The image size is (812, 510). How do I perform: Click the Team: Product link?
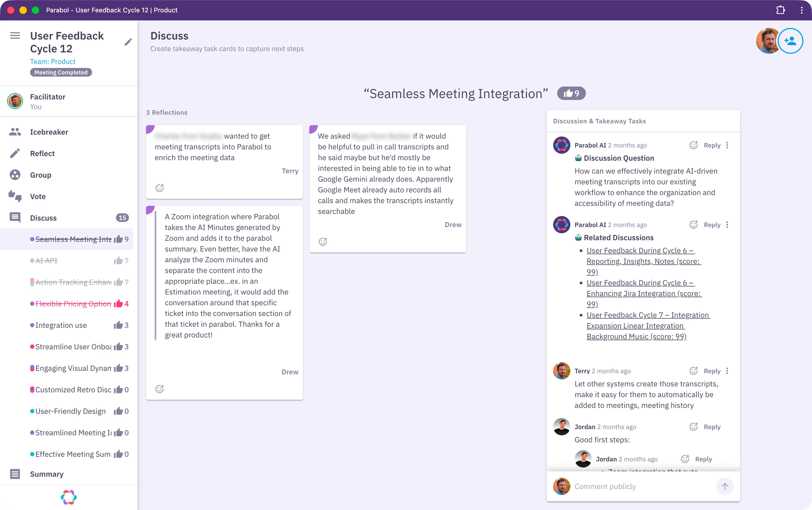click(53, 61)
